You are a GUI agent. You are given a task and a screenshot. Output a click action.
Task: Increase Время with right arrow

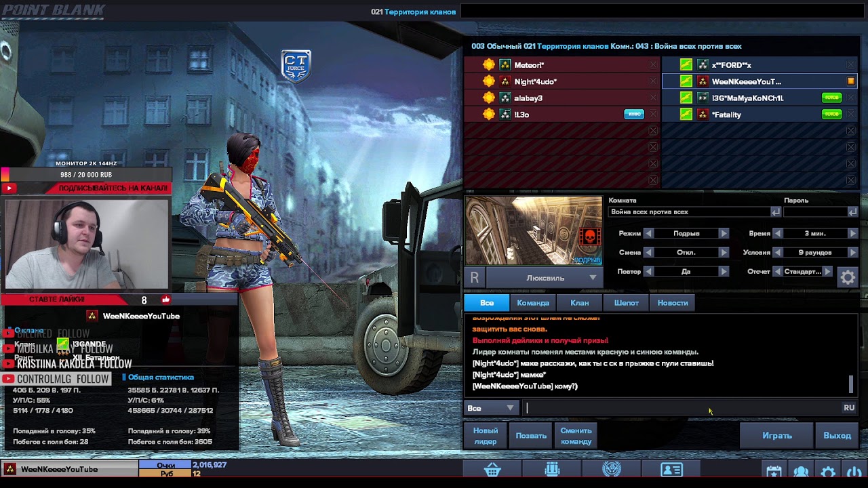pyautogui.click(x=852, y=233)
